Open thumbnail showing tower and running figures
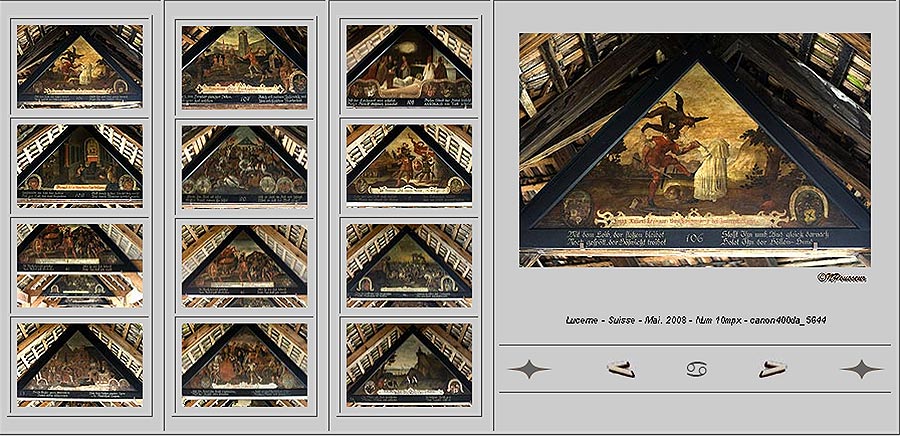Image resolution: width=900 pixels, height=436 pixels. (x=245, y=67)
